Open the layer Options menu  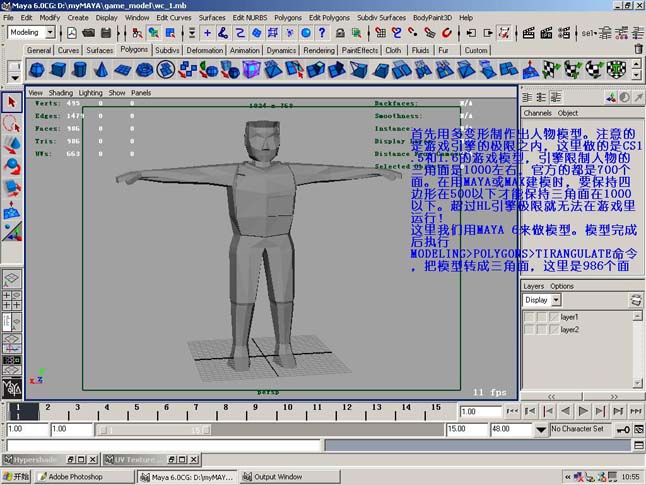562,286
